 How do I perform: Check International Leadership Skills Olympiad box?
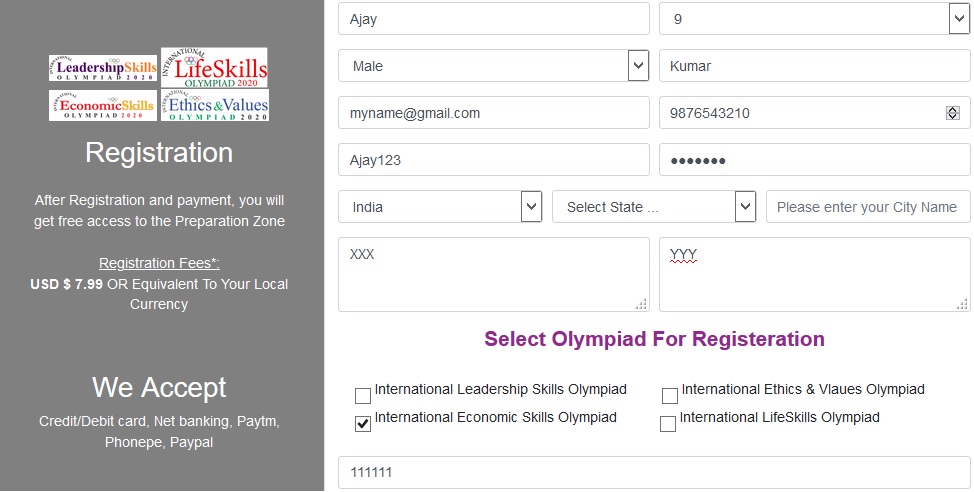coord(363,395)
